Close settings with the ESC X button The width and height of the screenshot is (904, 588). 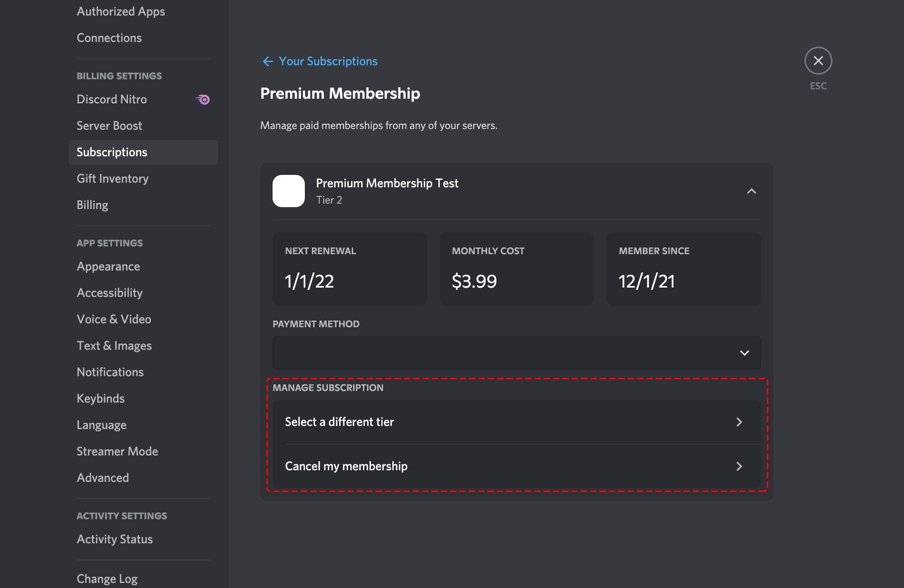[x=818, y=61]
